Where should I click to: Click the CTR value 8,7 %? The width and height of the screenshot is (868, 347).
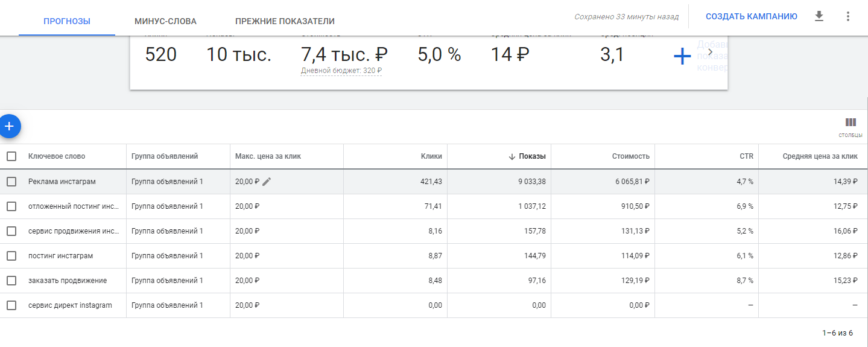[744, 281]
